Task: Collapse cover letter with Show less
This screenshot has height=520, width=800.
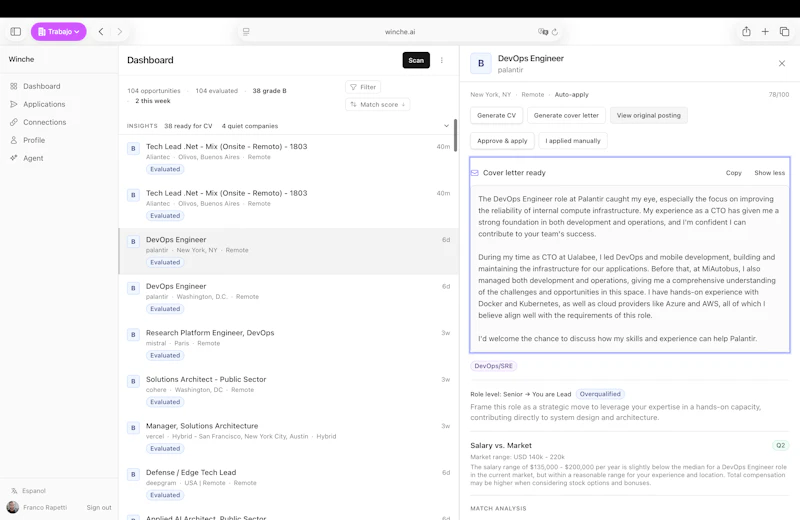Action: coord(769,173)
